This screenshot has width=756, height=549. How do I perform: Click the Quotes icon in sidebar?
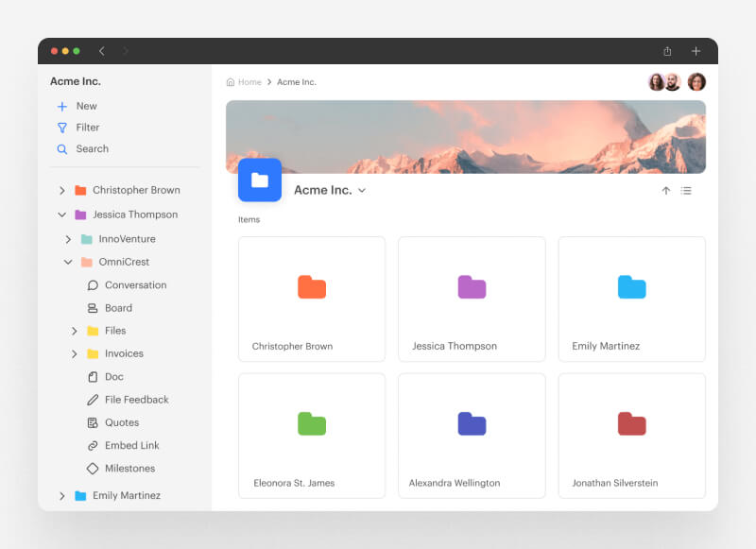[93, 422]
